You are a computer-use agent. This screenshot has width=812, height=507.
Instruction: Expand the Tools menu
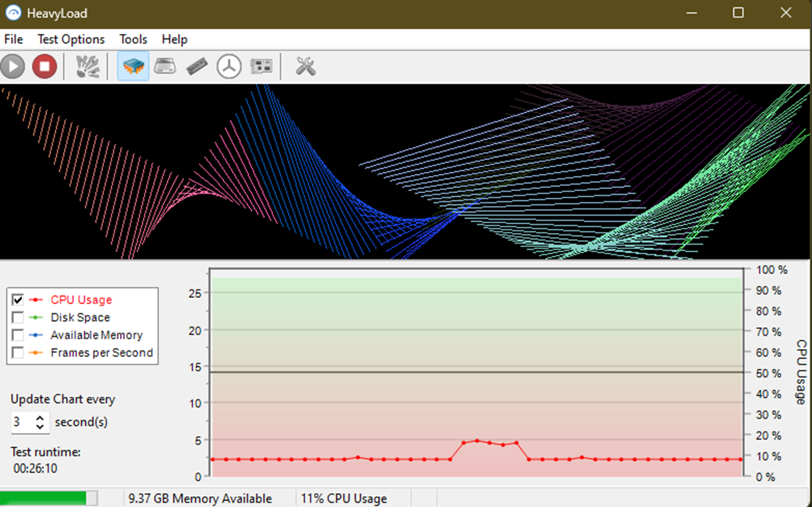[133, 39]
